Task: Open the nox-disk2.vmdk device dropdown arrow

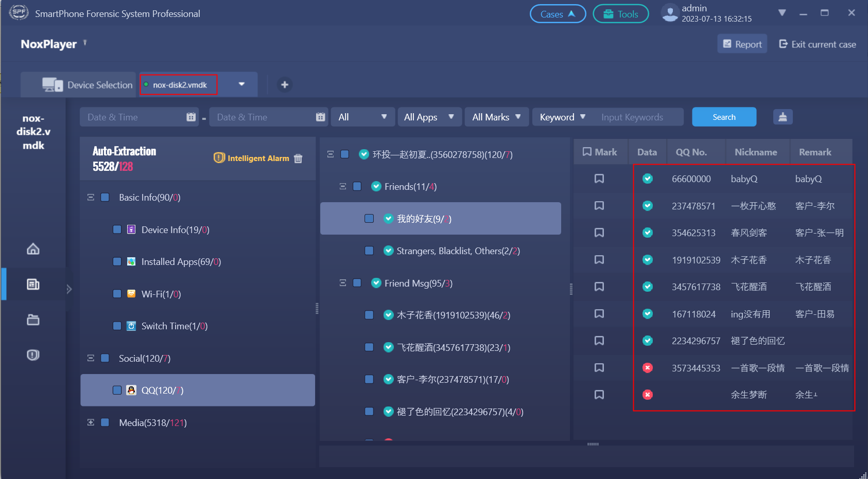Action: 241,84
